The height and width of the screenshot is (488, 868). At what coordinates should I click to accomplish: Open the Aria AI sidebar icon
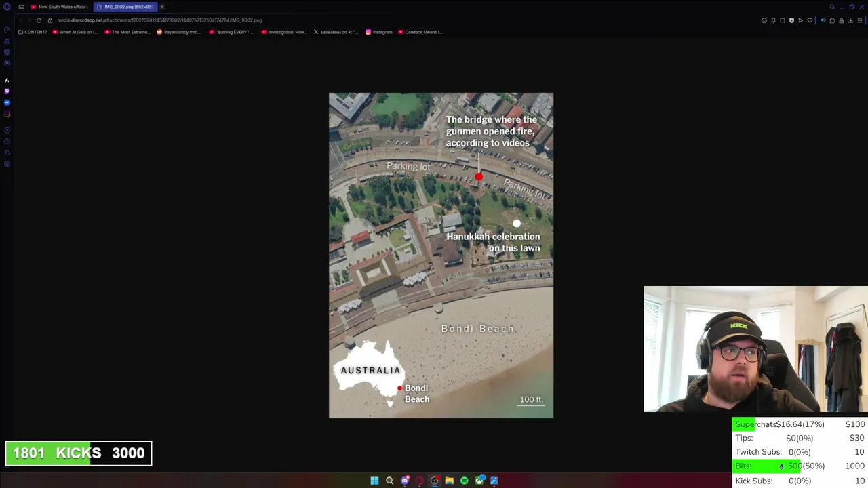coord(7,80)
